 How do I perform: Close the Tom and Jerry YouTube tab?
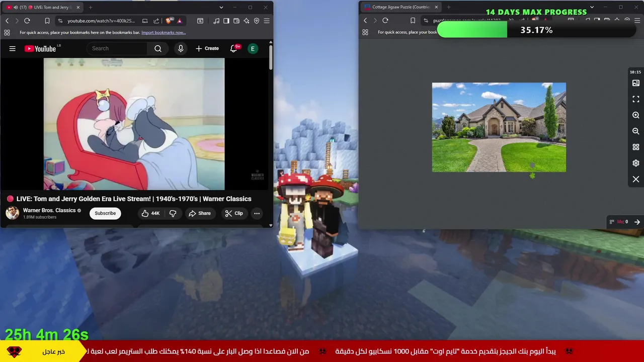click(78, 7)
